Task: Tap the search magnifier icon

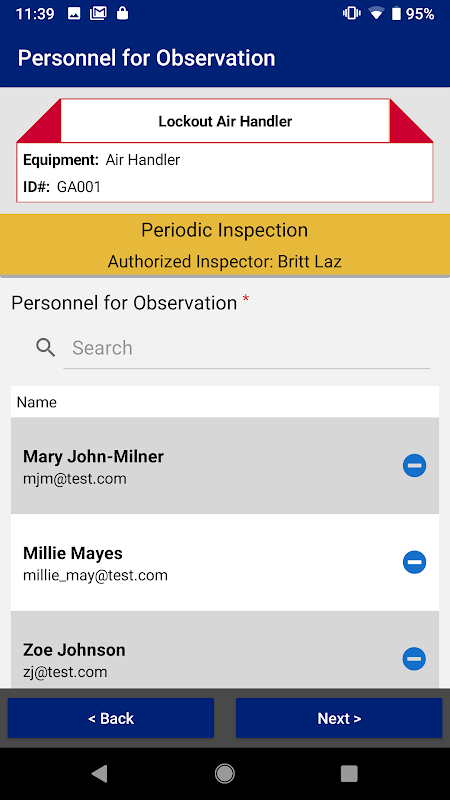Action: pos(45,348)
